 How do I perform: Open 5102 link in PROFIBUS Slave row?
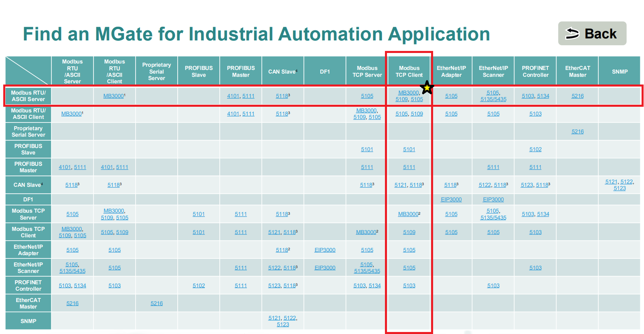[x=536, y=149]
